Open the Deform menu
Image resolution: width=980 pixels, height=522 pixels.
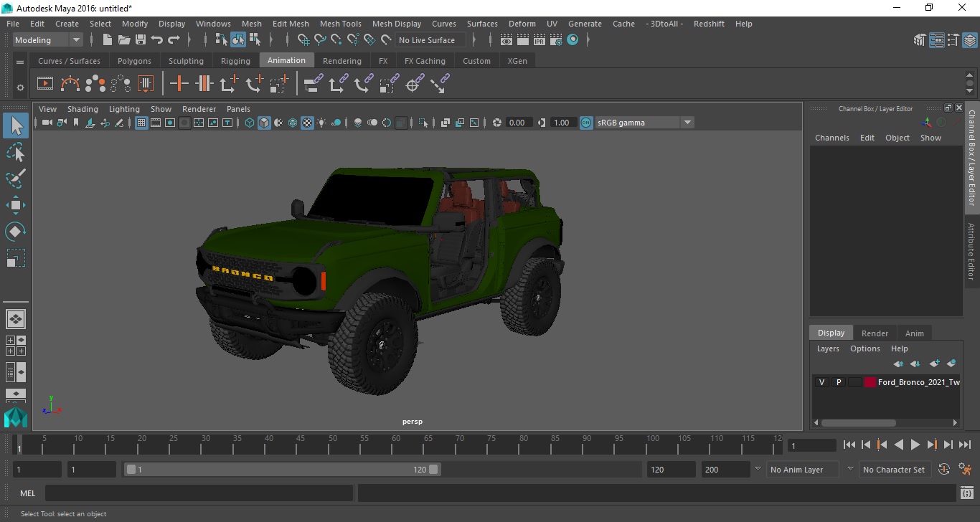[x=522, y=24]
